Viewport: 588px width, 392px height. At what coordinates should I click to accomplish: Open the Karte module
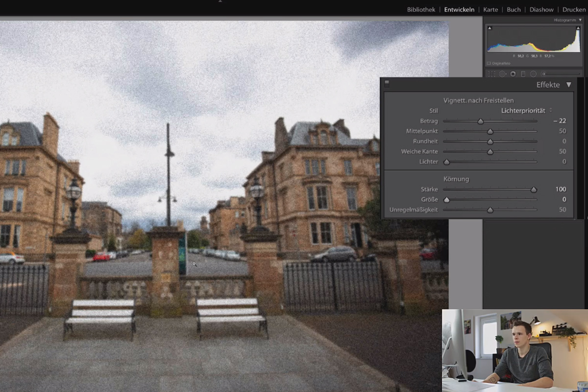click(490, 9)
